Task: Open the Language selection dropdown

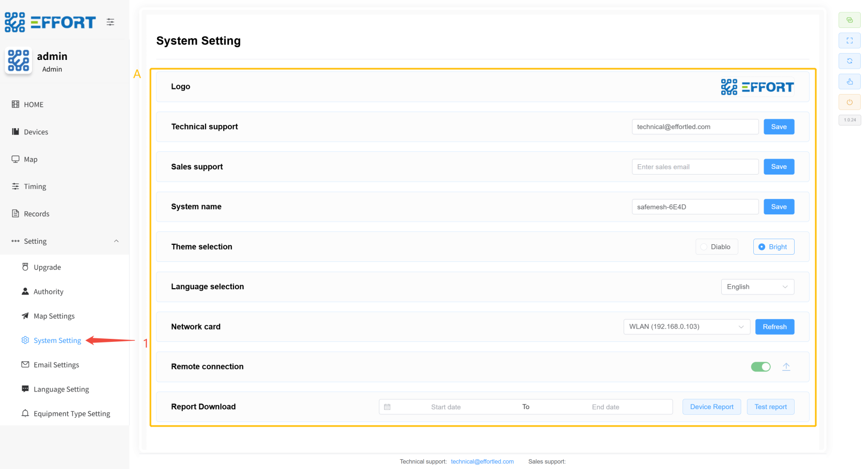Action: [x=757, y=287]
